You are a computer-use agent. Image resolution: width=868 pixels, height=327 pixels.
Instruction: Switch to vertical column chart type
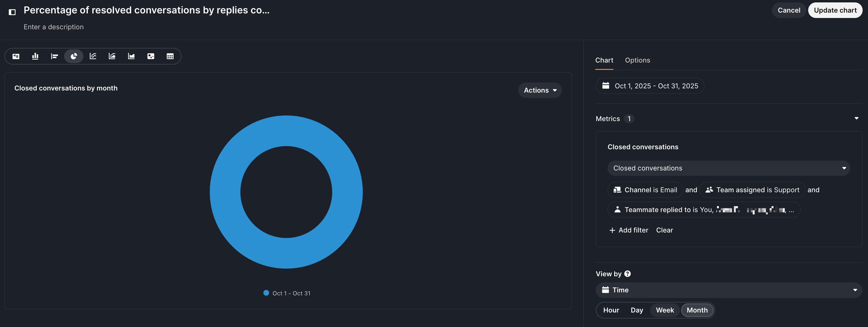pyautogui.click(x=35, y=56)
